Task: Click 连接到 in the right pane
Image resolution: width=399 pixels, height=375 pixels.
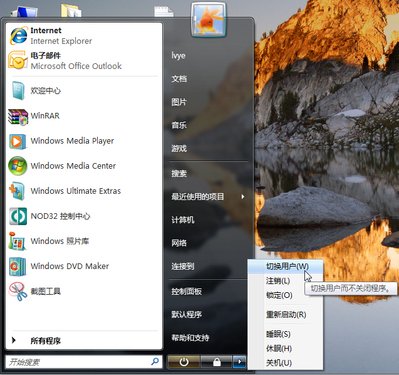Action: (x=183, y=266)
